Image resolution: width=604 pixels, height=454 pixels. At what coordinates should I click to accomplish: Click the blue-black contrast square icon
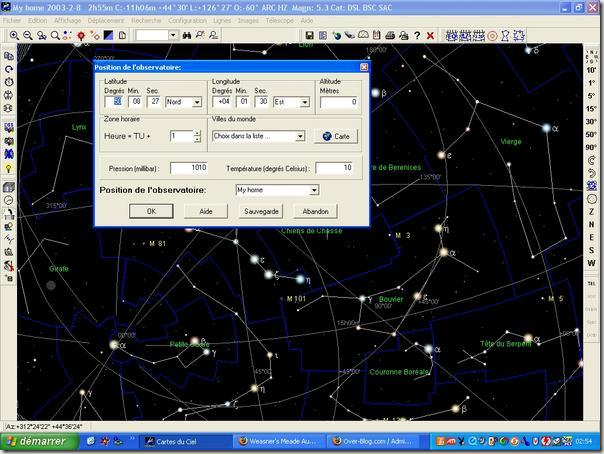pyautogui.click(x=109, y=36)
